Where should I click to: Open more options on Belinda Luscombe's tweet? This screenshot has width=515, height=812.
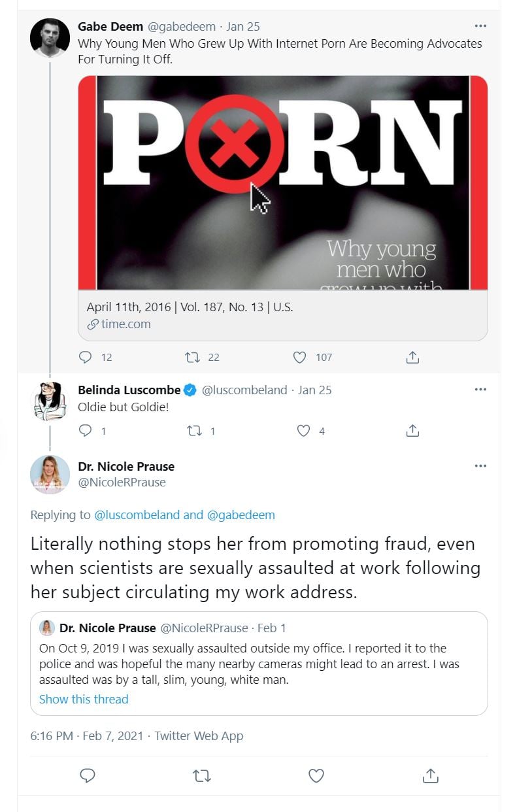point(480,390)
